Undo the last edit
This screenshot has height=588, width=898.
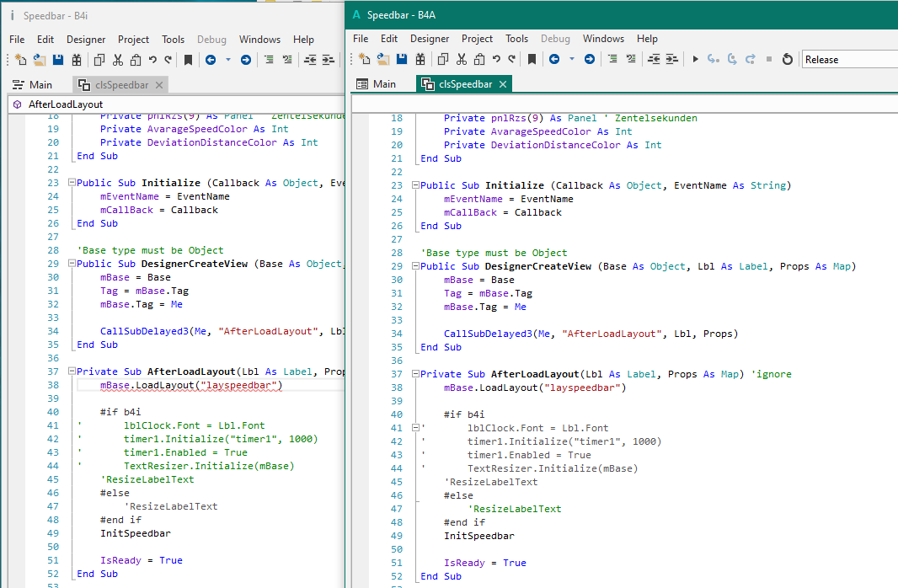[x=495, y=59]
